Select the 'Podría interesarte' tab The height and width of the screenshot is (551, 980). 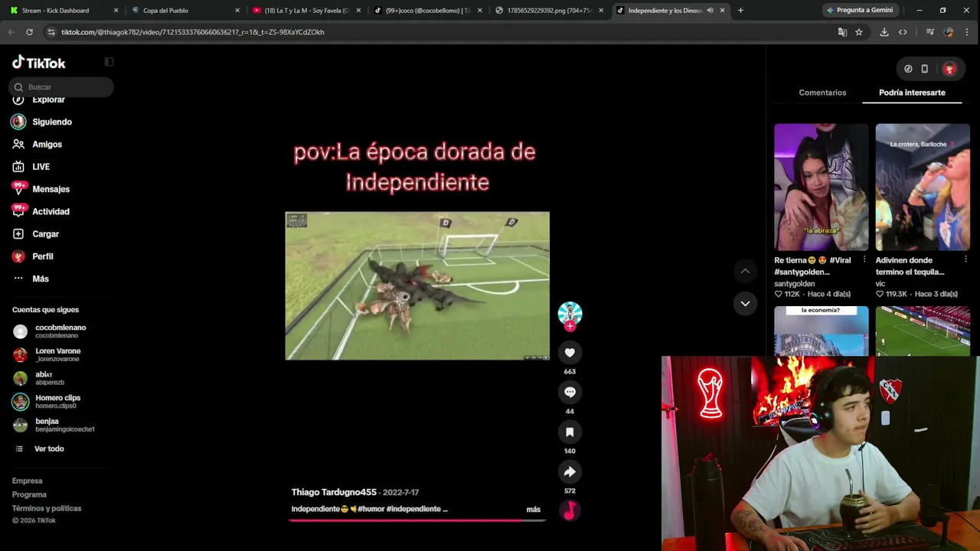point(912,93)
